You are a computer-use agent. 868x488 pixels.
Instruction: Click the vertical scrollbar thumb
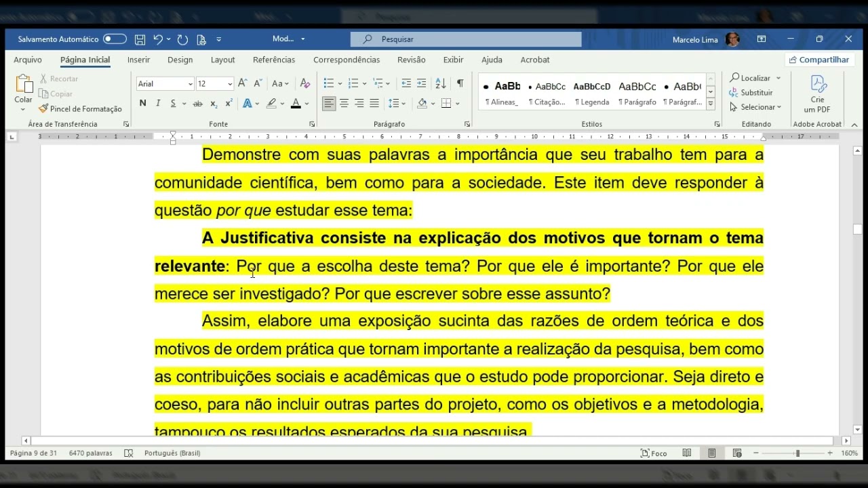(x=858, y=230)
